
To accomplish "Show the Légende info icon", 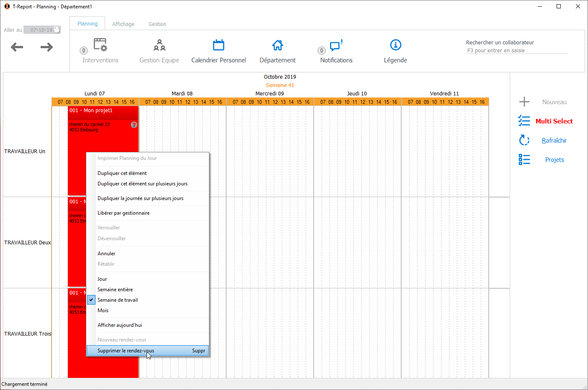I will click(x=395, y=45).
